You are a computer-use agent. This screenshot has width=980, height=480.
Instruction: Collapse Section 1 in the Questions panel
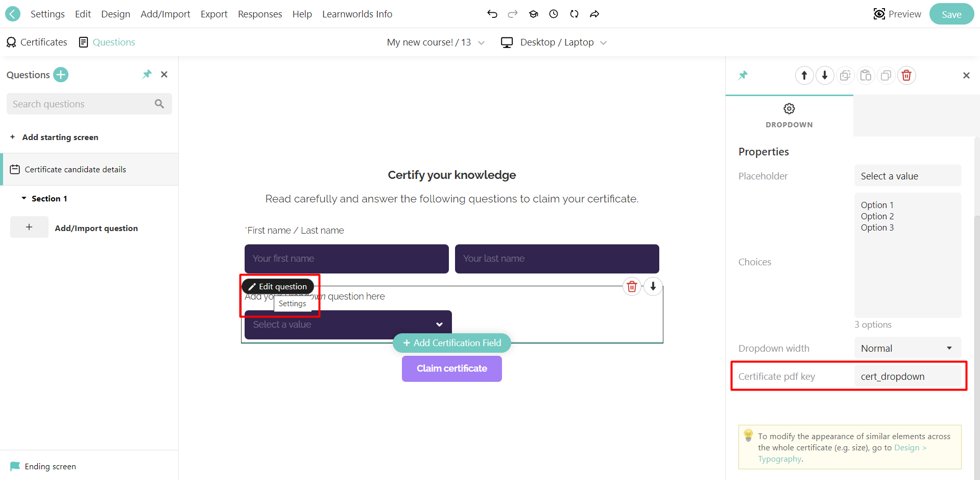click(23, 198)
